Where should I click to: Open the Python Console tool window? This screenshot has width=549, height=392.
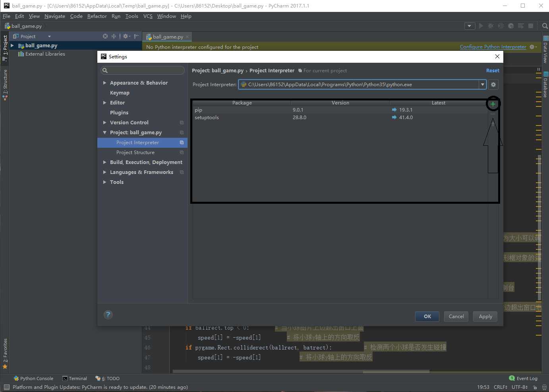coord(33,378)
